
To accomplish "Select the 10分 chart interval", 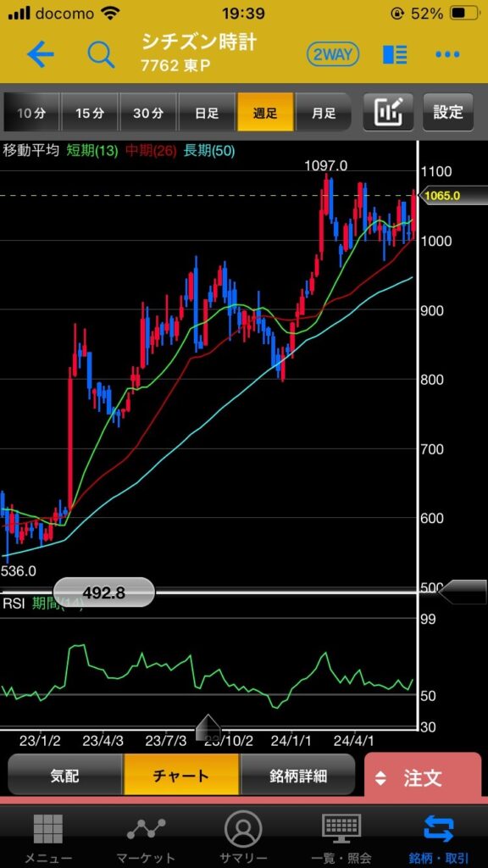I will point(31,113).
